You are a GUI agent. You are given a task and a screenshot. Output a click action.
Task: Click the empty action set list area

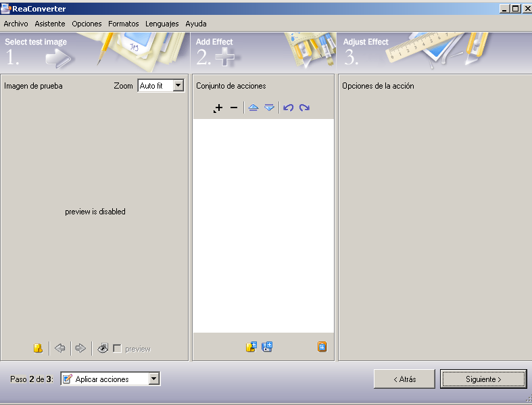263,225
